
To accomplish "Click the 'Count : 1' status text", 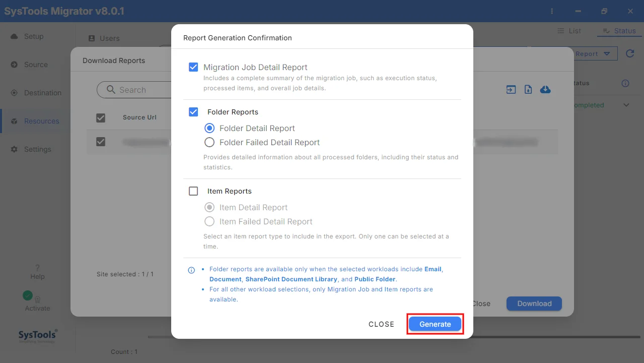I will click(x=124, y=352).
